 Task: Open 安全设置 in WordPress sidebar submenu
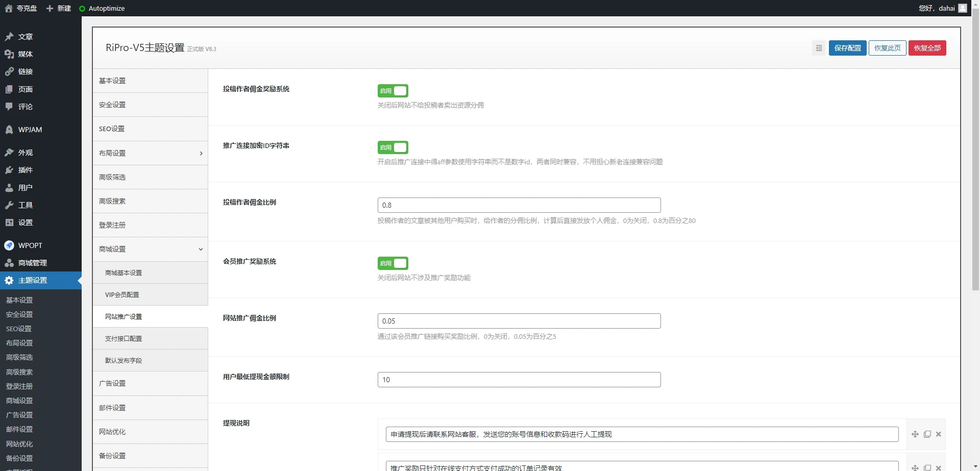pyautogui.click(x=19, y=314)
